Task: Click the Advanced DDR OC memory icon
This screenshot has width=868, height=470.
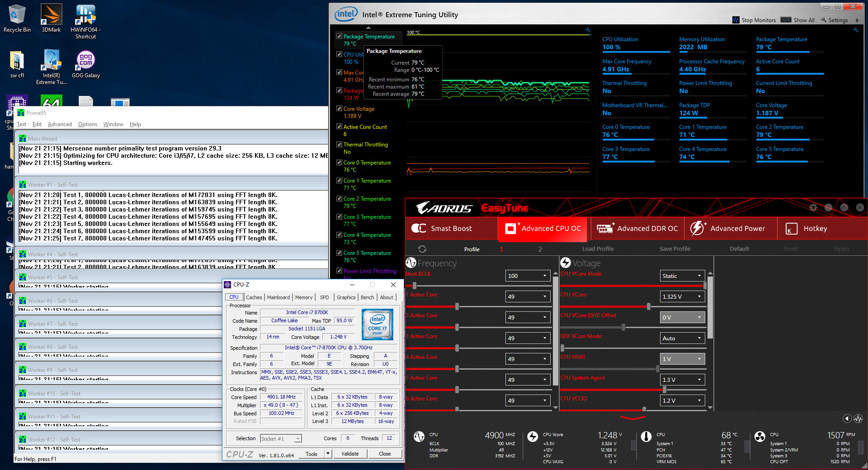Action: click(x=605, y=228)
